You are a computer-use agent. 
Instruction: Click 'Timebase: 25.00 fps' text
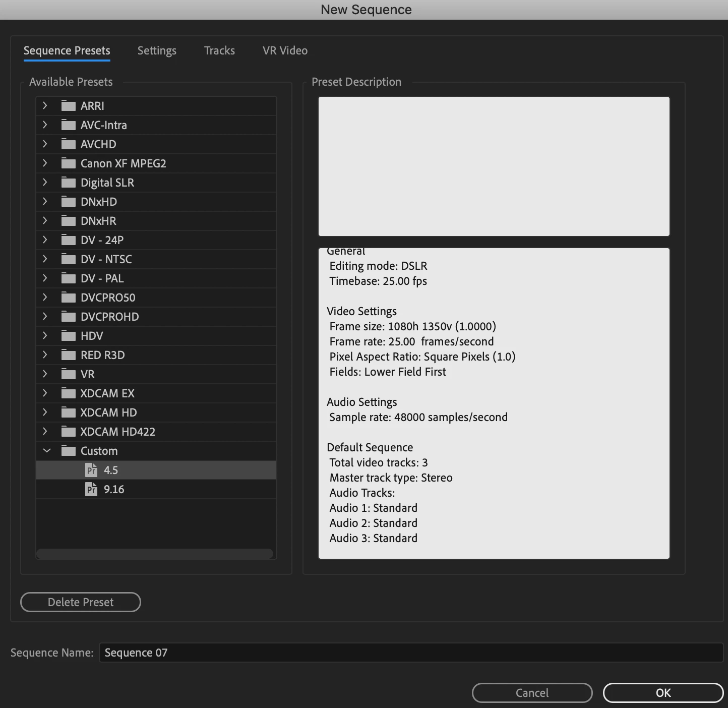[x=378, y=281]
